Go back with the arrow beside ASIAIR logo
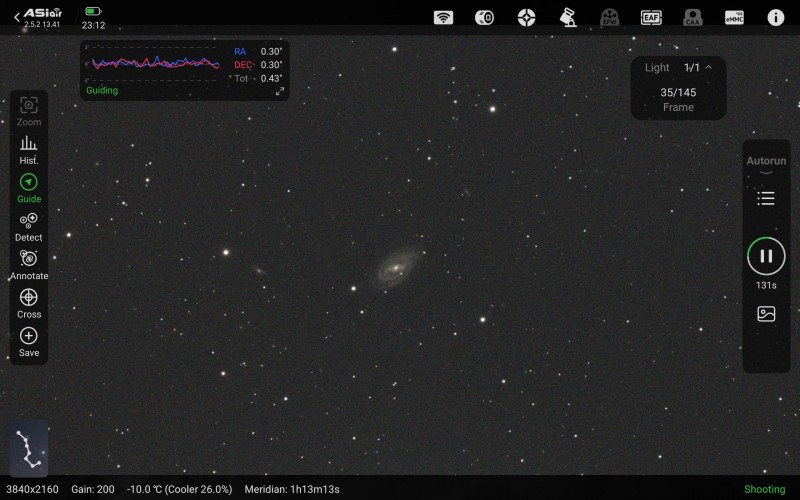 (17, 17)
